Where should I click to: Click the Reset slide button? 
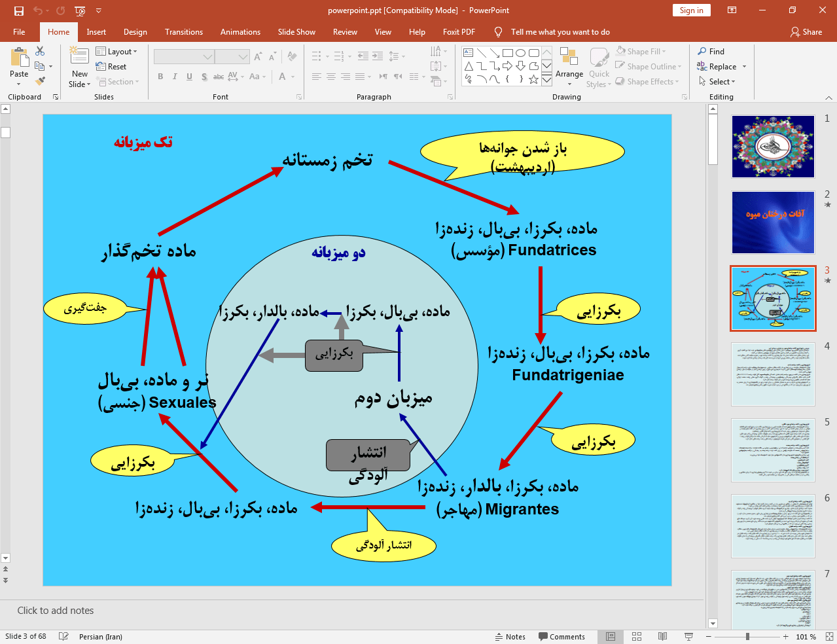111,66
